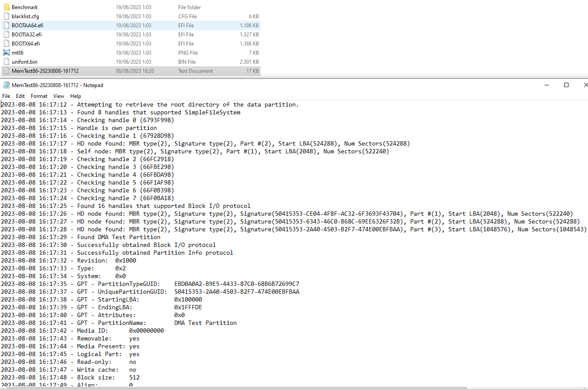588x389 pixels.
Task: Click the blacklist.cfg file icon
Action: point(7,16)
